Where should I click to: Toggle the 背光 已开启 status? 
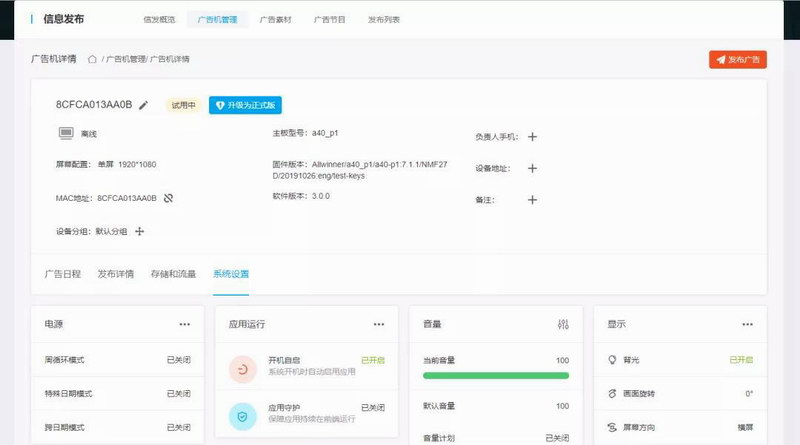pos(740,360)
